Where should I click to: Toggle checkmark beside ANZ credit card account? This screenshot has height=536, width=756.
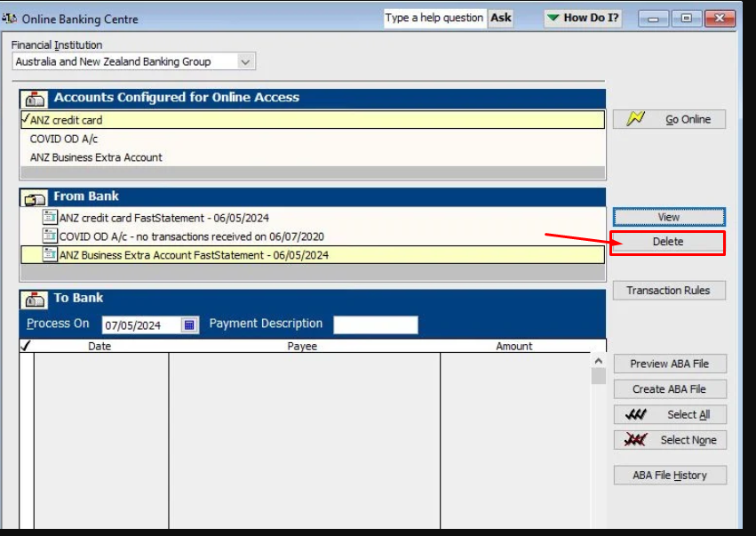[26, 119]
